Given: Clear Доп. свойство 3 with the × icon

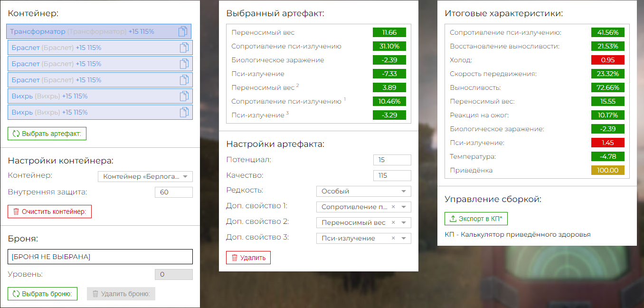Looking at the screenshot, I should (393, 238).
